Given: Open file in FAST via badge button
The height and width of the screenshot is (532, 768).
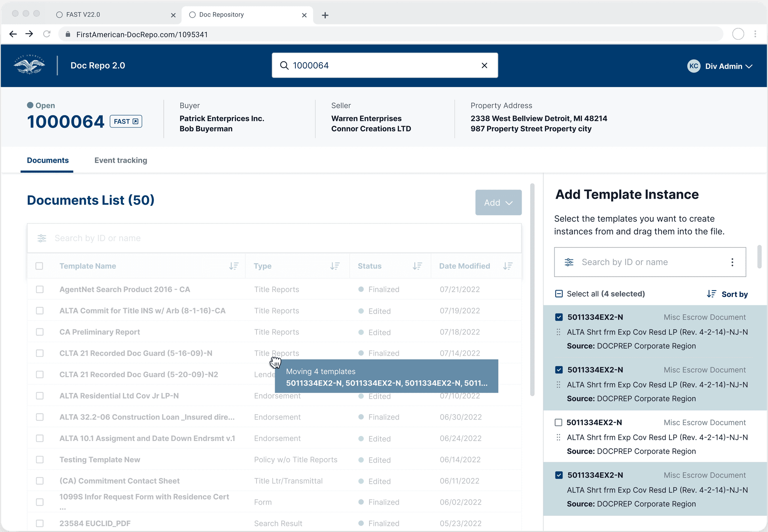Looking at the screenshot, I should point(126,121).
